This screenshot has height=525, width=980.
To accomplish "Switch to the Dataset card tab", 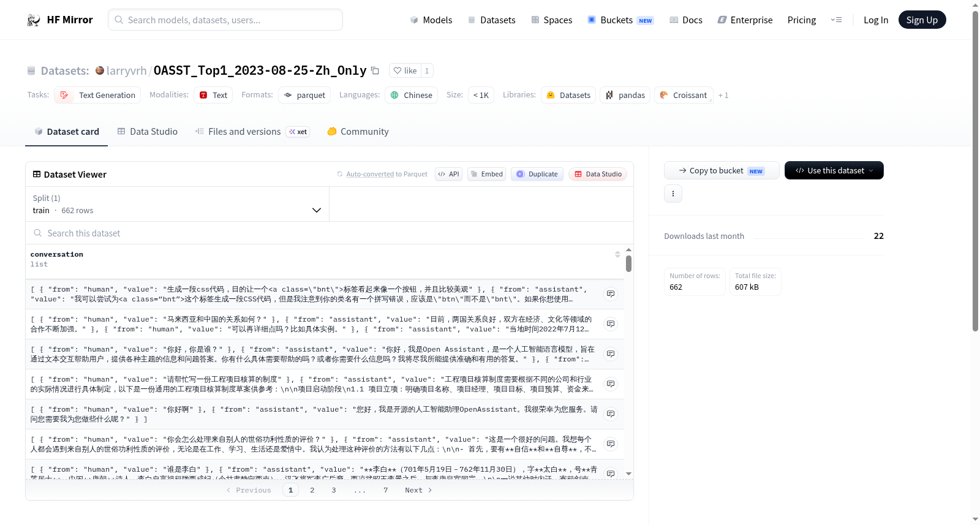I will point(66,132).
